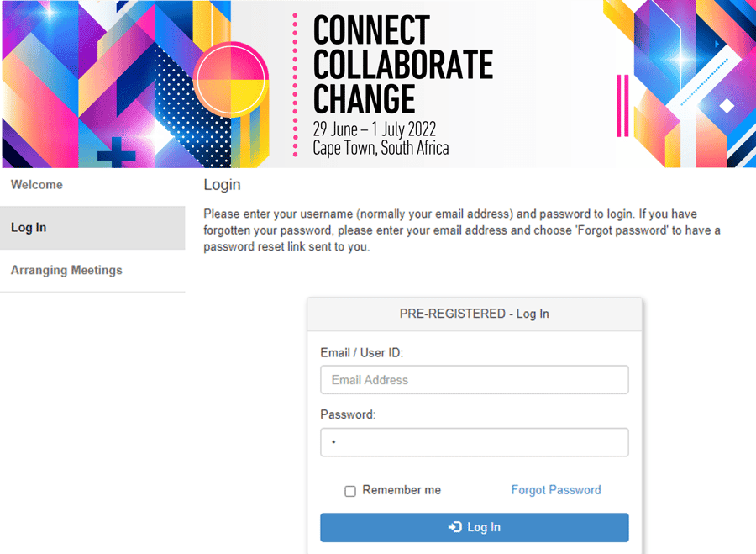The image size is (756, 554).
Task: Enable the Remember me checkbox
Action: [350, 491]
